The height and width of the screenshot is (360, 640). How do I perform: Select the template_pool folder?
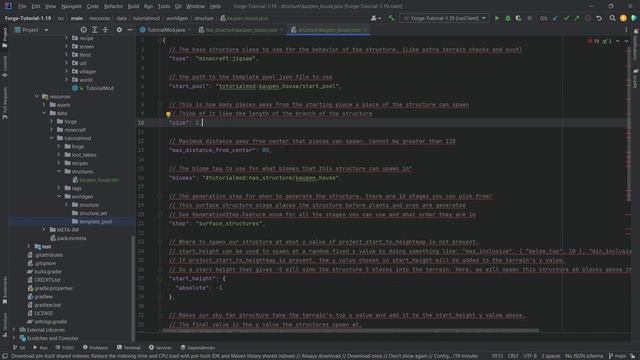96,222
